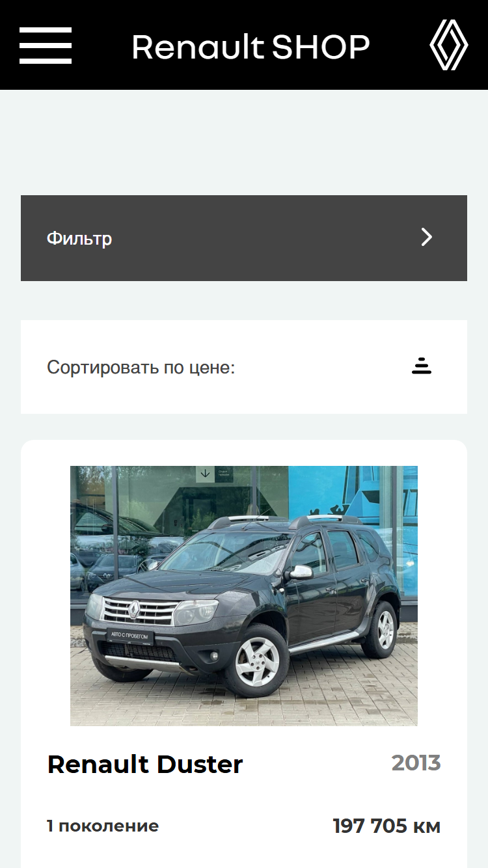Viewport: 488px width, 868px height.
Task: Click the word SHOP in header
Action: 321,47
